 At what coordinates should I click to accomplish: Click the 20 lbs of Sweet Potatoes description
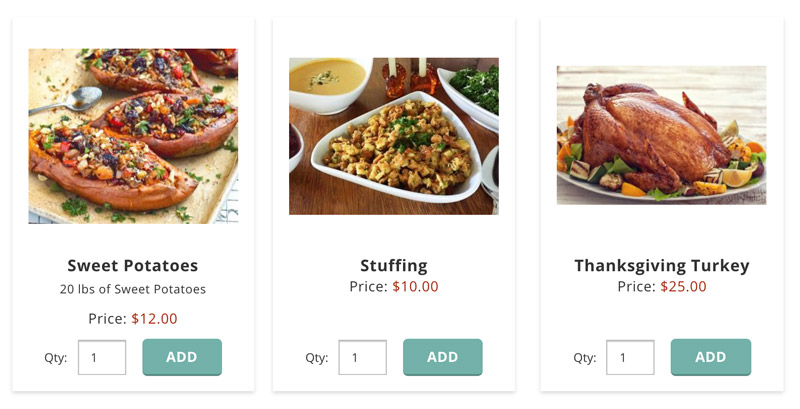(133, 290)
